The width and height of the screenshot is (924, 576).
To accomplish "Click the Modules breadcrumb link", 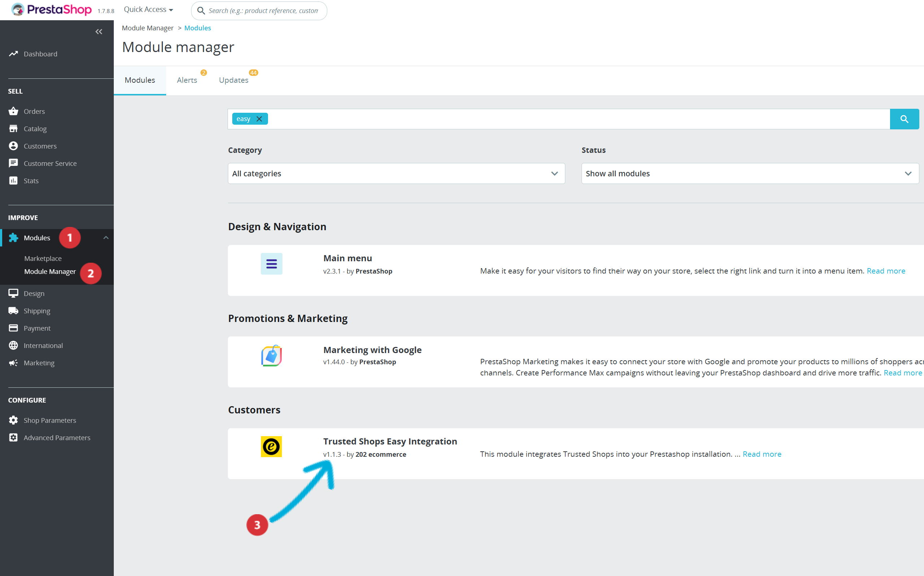I will coord(198,28).
